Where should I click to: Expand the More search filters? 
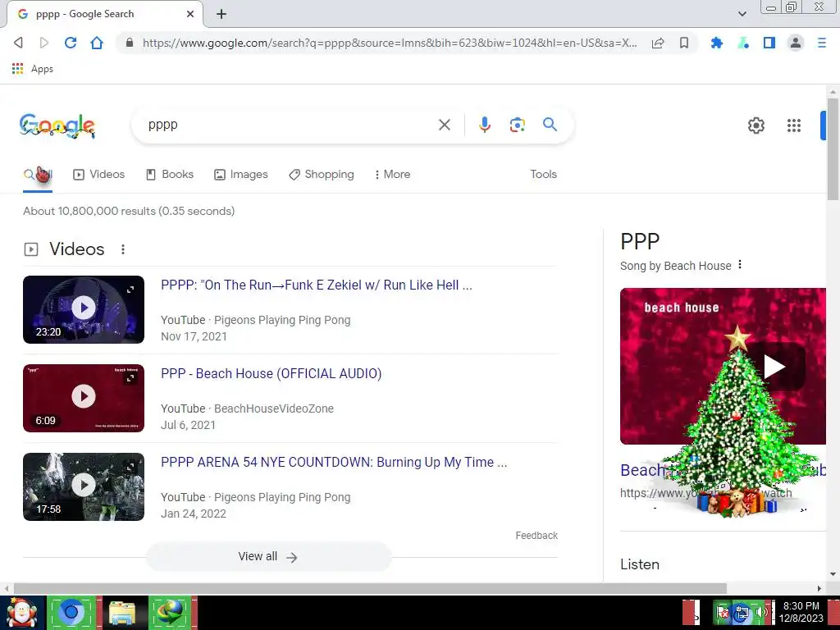(393, 174)
